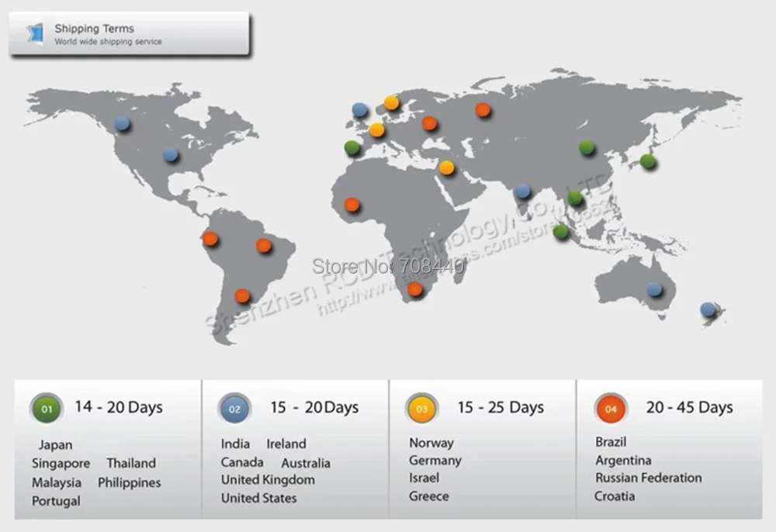Select the '14 - 20 Days' heading

pos(119,407)
